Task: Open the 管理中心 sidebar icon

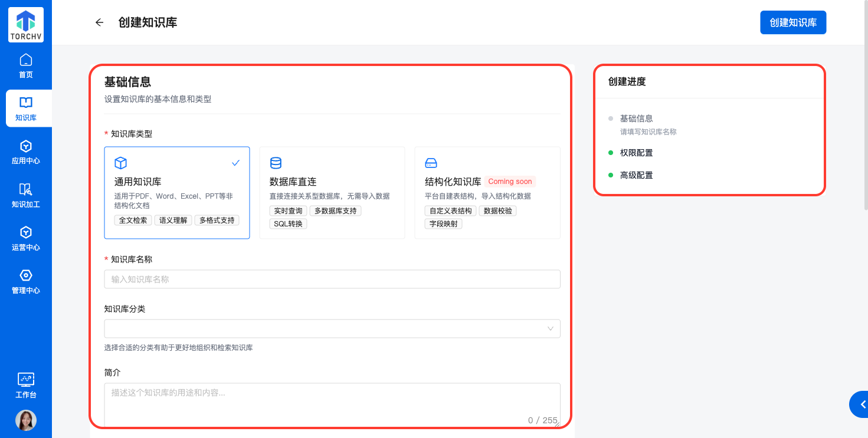Action: 26,275
